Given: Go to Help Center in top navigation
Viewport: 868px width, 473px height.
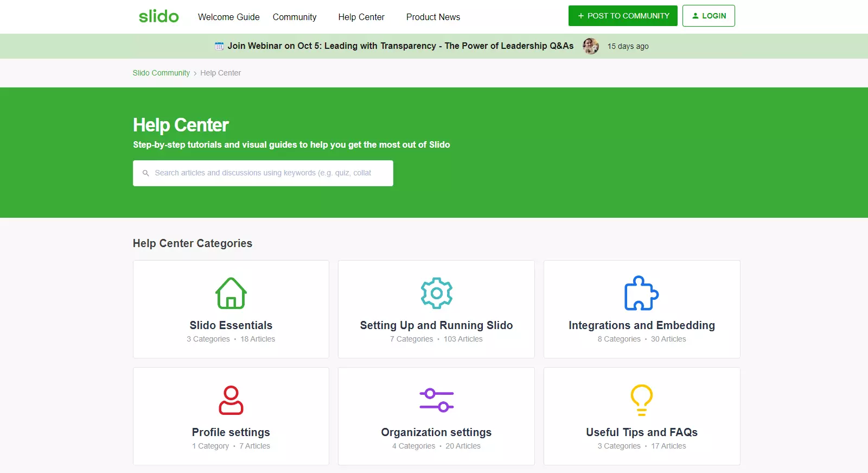Looking at the screenshot, I should tap(361, 17).
